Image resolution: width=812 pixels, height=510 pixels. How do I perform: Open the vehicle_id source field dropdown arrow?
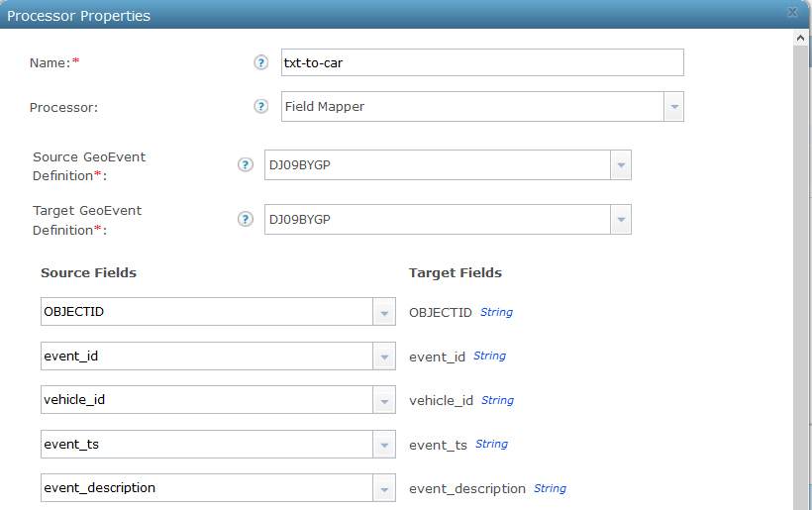pos(384,400)
